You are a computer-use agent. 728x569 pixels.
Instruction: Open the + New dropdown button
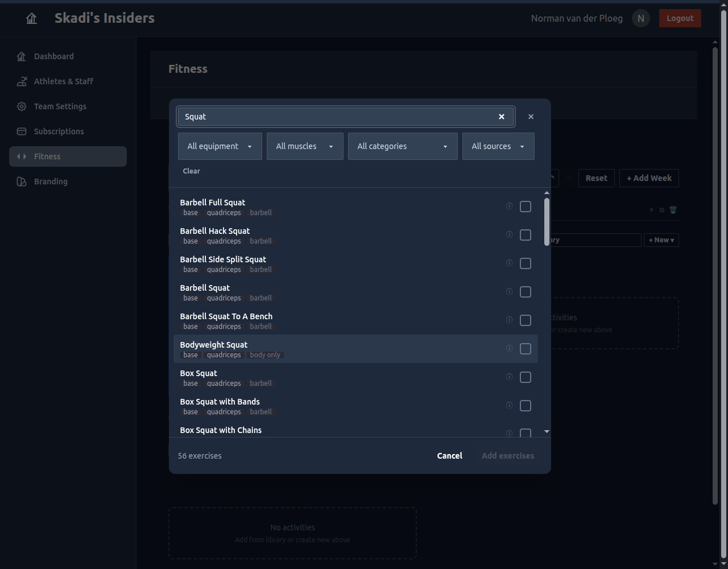(x=661, y=240)
